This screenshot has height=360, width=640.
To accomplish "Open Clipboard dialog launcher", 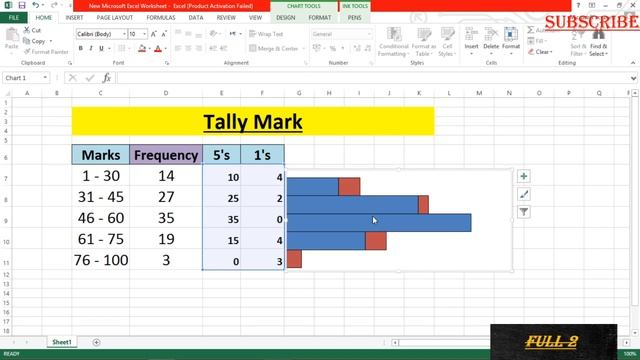I will coord(70,63).
